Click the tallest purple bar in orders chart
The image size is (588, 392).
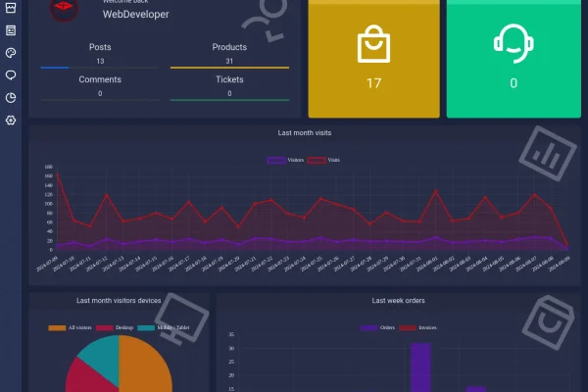[420, 367]
